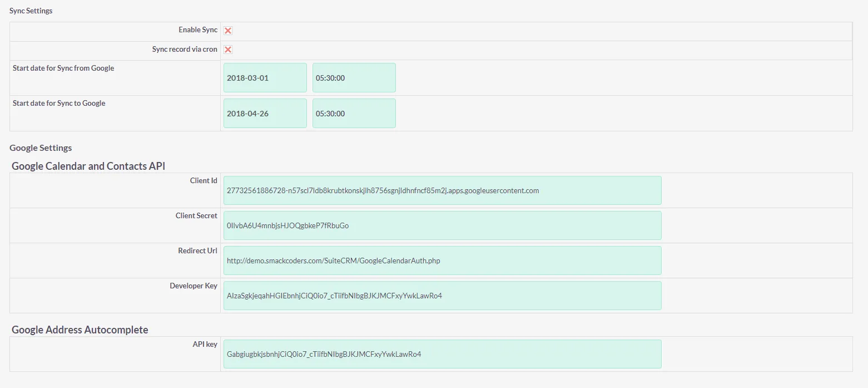
Task: Click the 'Google Address Autocomplete' heading
Action: tap(80, 330)
